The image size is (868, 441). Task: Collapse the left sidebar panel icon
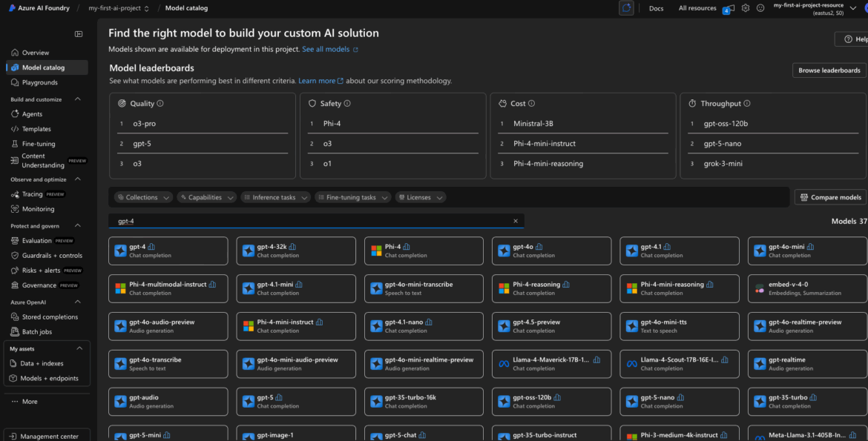79,34
